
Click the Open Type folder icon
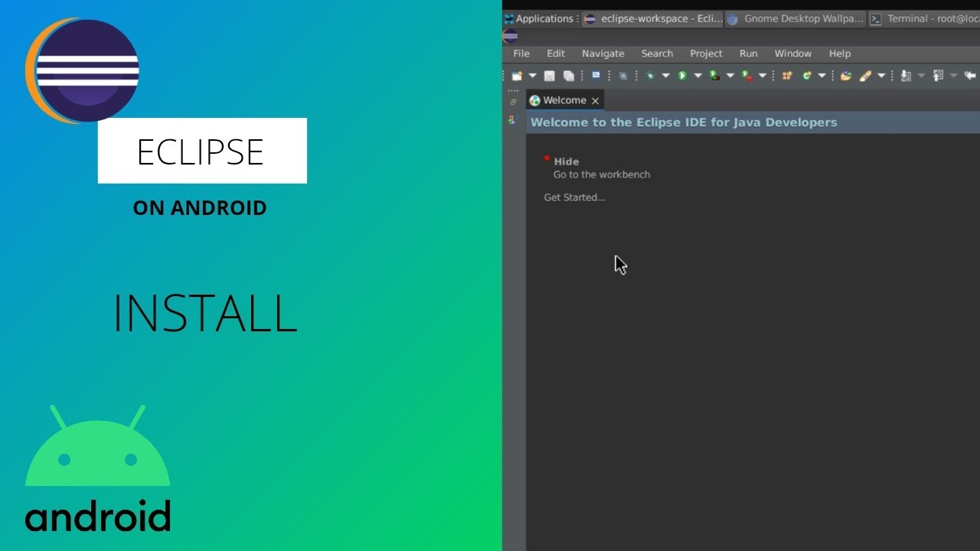(846, 76)
